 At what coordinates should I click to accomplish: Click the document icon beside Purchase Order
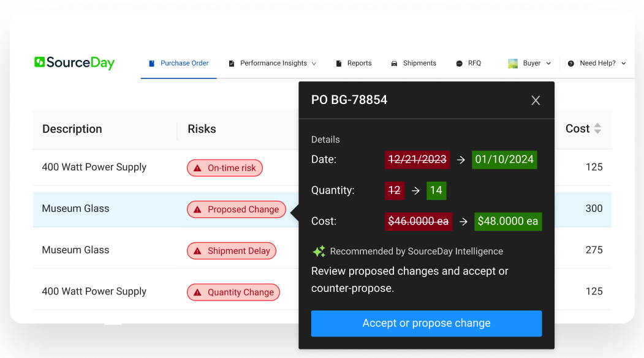151,63
